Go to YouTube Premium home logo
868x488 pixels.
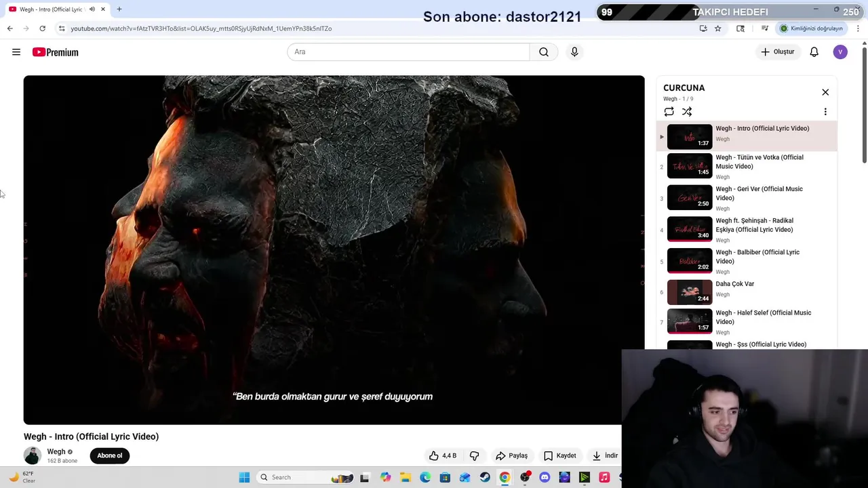pos(56,52)
